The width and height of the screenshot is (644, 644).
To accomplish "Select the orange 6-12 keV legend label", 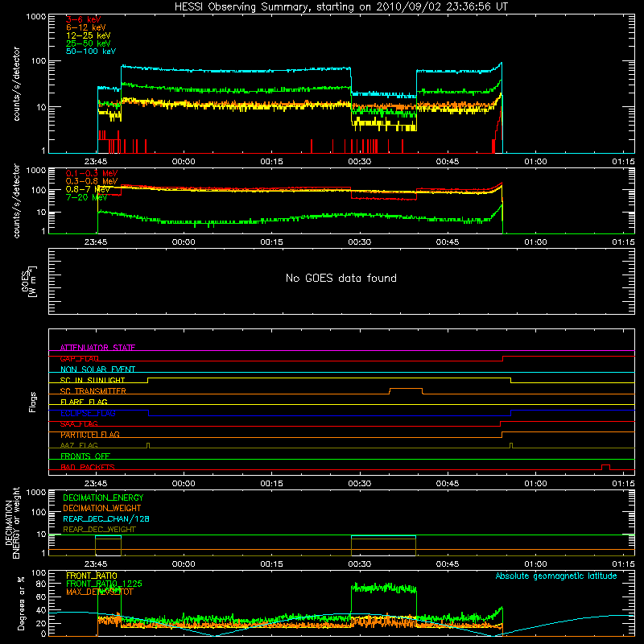I will tap(85, 27).
